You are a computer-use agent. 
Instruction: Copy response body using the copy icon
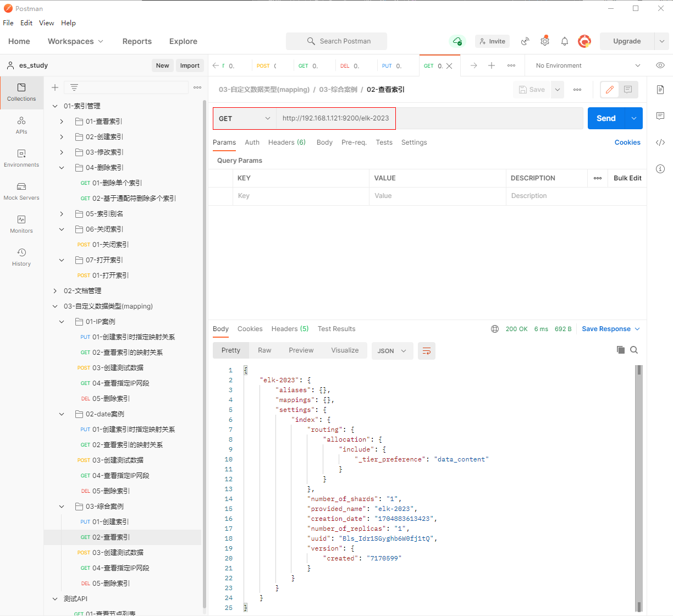pos(621,350)
